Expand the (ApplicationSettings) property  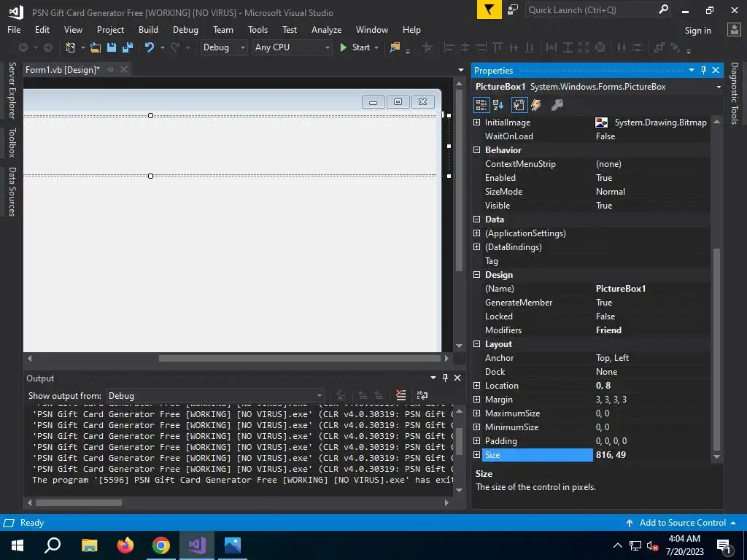[477, 233]
